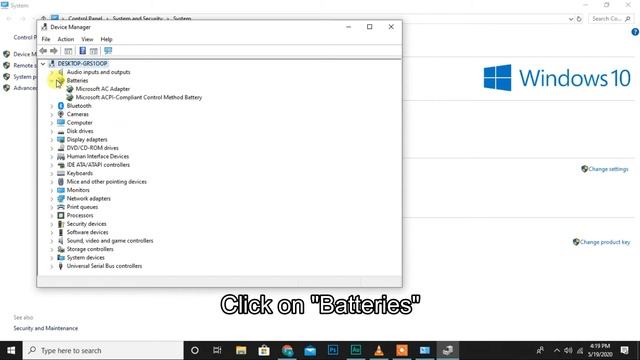This screenshot has width=640, height=360.
Task: Expand the Display adapters category
Action: coord(52,140)
